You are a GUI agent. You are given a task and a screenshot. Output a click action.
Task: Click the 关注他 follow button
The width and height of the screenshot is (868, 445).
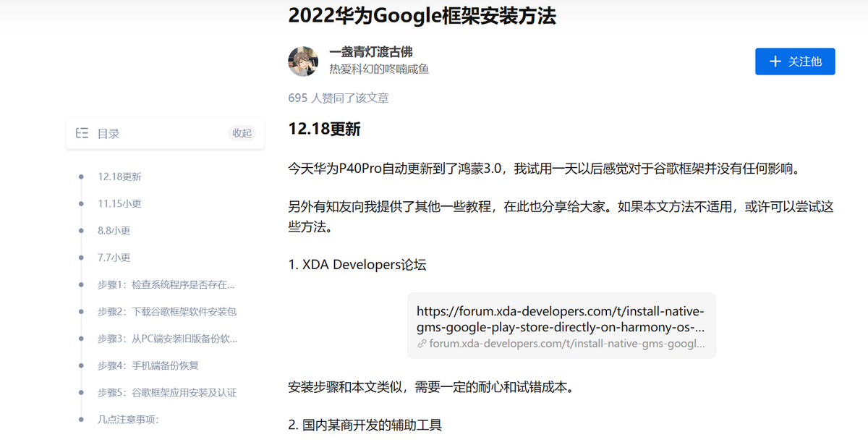click(x=795, y=62)
